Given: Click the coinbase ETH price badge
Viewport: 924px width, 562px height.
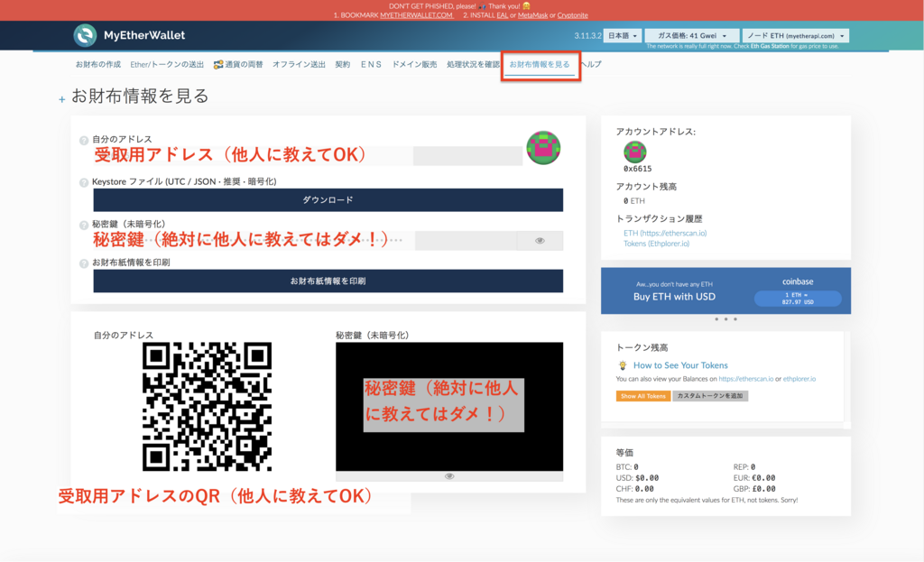Looking at the screenshot, I should [798, 299].
